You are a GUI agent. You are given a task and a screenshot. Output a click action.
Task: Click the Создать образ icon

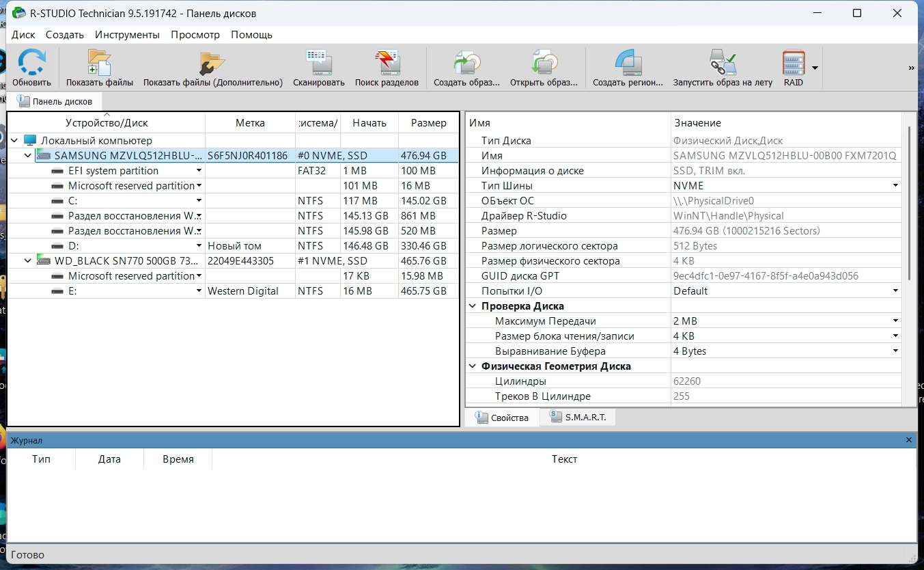(467, 64)
